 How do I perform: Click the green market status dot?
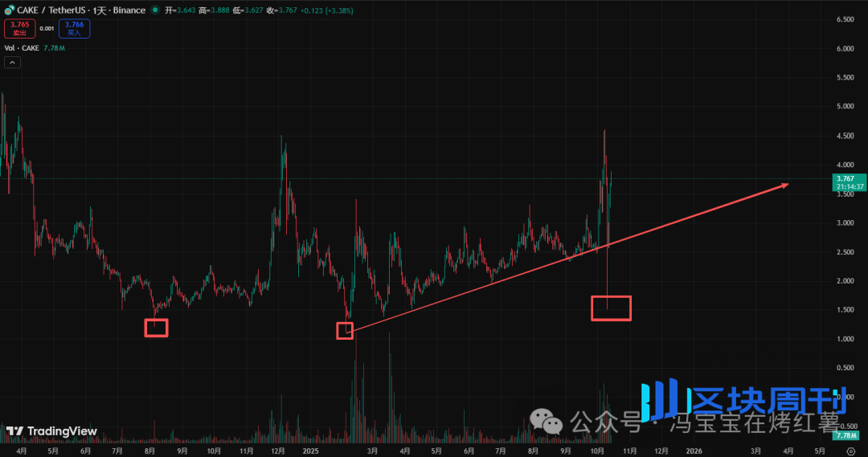coord(154,10)
